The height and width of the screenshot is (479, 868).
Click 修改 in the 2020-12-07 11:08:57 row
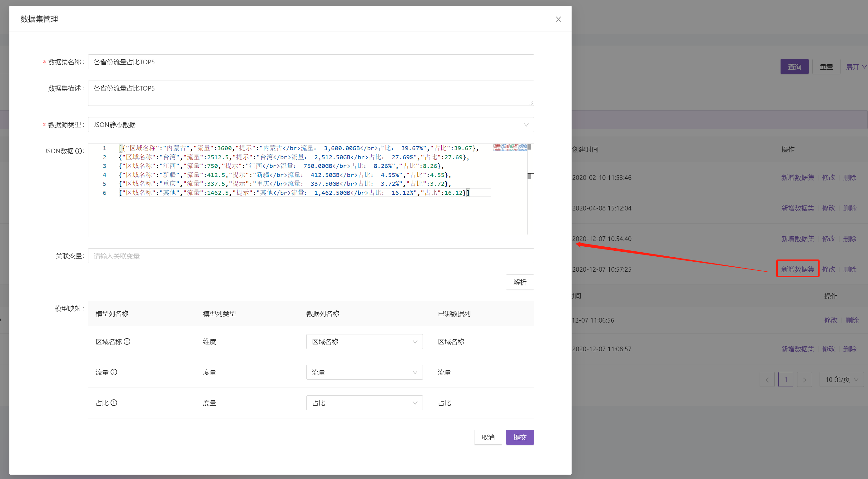pos(829,349)
